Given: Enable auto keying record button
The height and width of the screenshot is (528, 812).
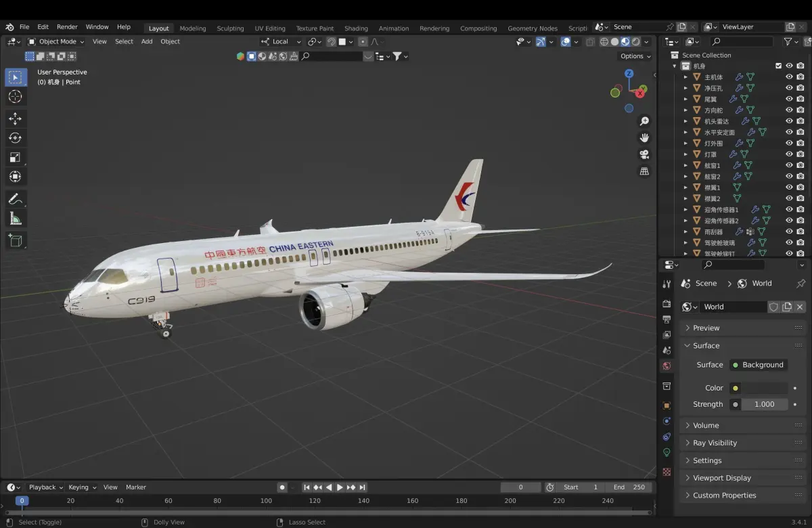Looking at the screenshot, I should pyautogui.click(x=282, y=487).
